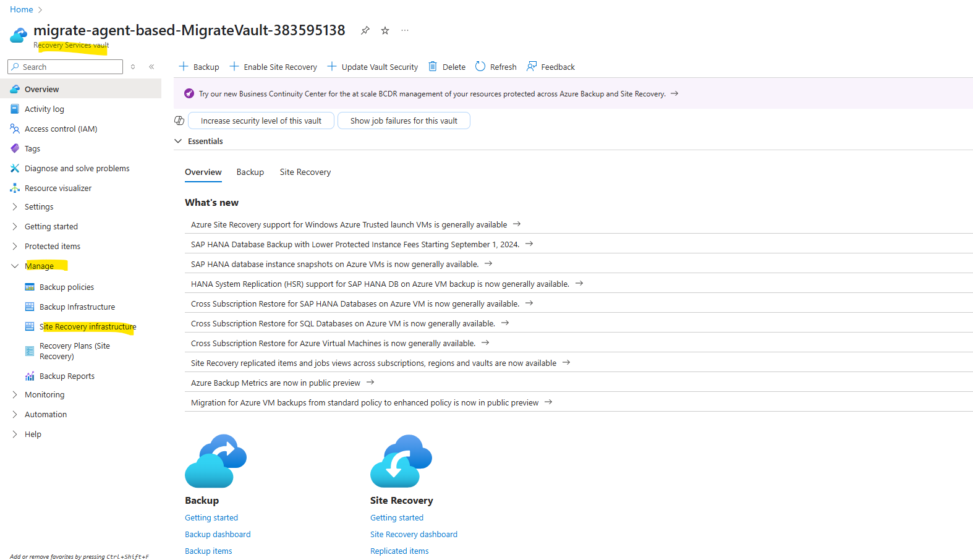Click the Feedback icon
Viewport: 973px width, 560px height.
click(x=532, y=66)
